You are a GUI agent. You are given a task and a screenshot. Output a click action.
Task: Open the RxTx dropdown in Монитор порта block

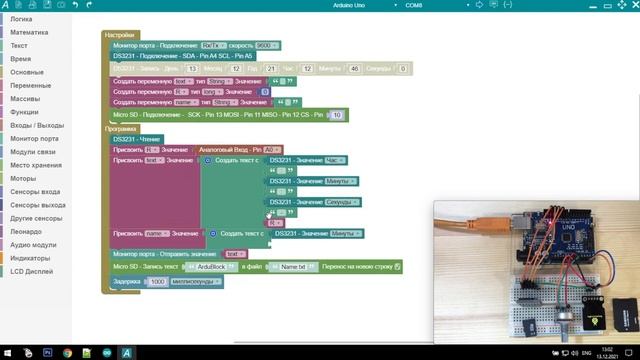[x=213, y=46]
